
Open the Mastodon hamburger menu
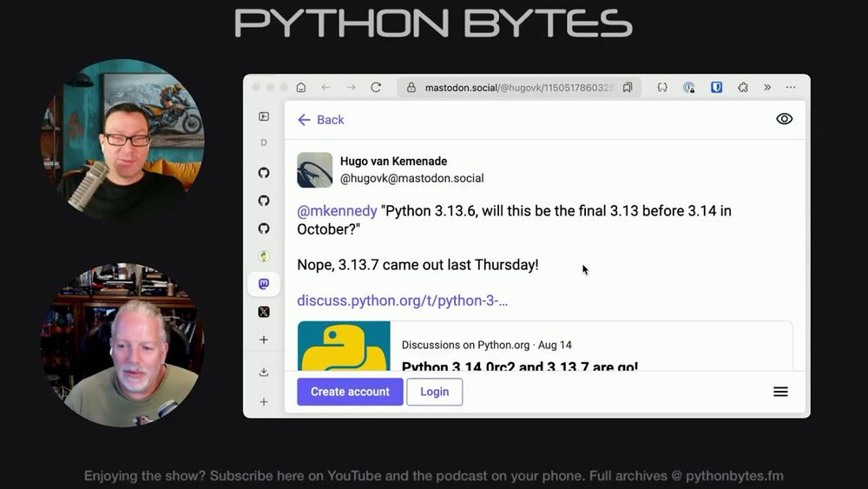click(x=780, y=392)
